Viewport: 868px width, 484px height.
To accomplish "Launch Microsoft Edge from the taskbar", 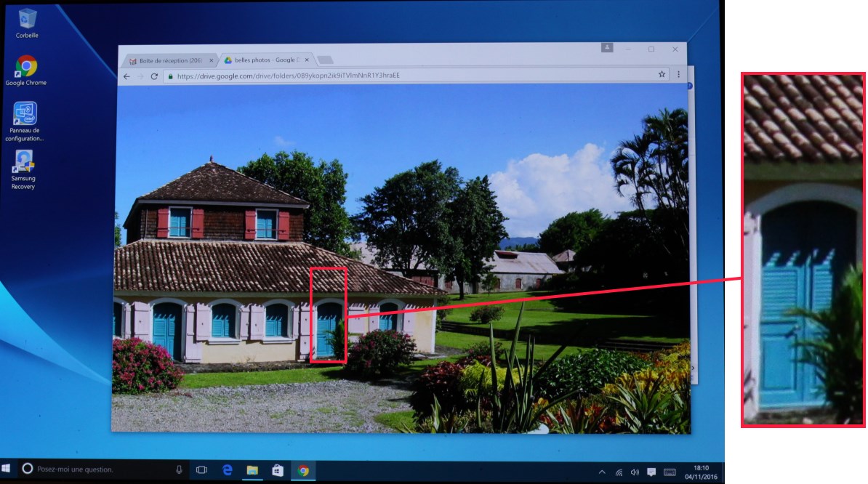I will click(227, 469).
